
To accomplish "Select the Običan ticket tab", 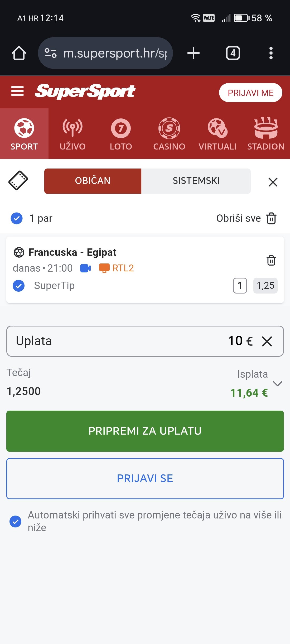I will pyautogui.click(x=93, y=181).
